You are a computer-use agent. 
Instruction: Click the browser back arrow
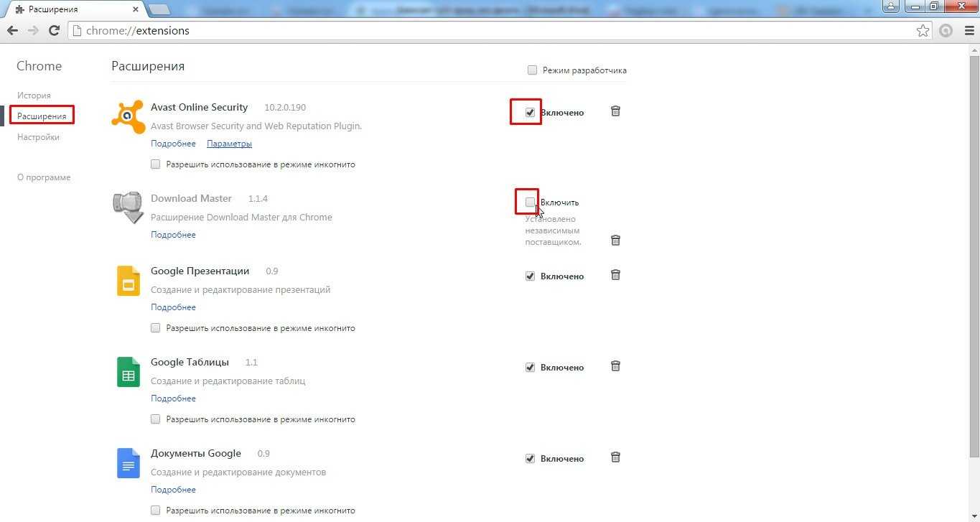[12, 30]
